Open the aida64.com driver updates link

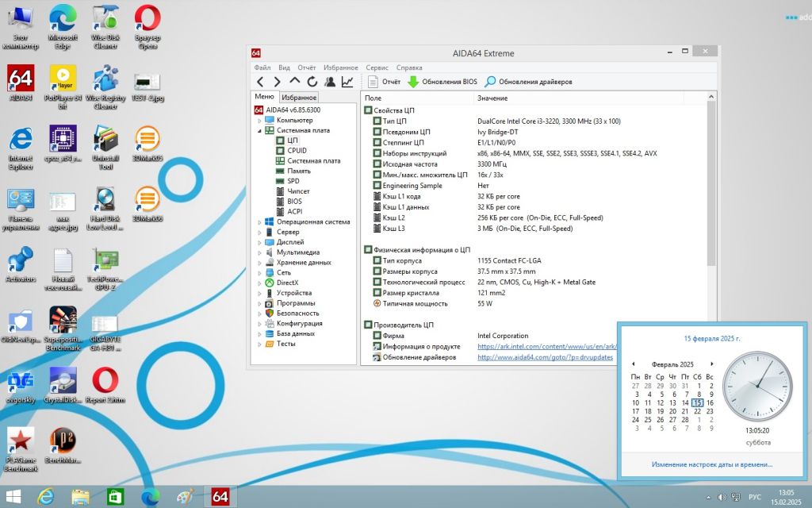click(546, 357)
